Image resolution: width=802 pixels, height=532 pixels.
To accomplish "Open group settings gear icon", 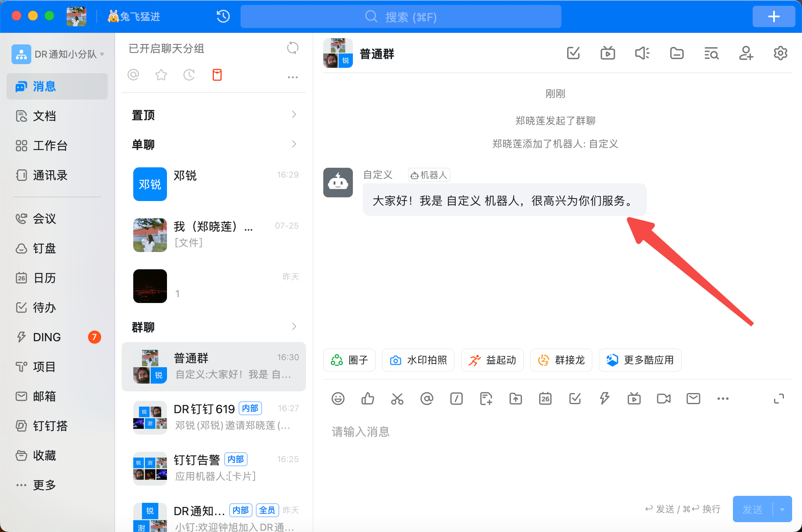I will click(780, 53).
